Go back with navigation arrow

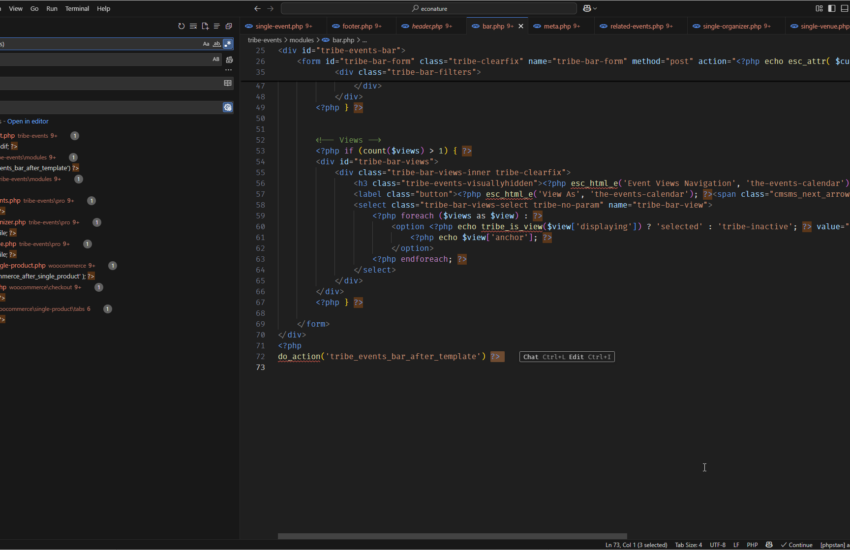(257, 9)
